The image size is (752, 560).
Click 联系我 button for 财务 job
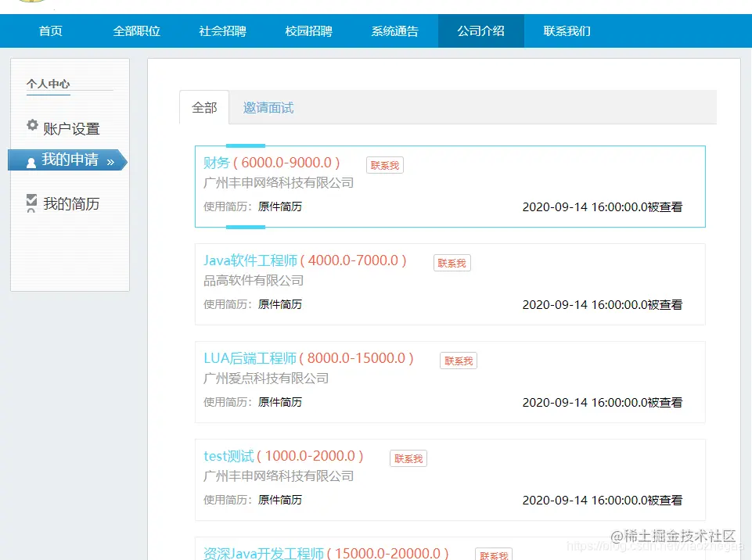point(385,165)
